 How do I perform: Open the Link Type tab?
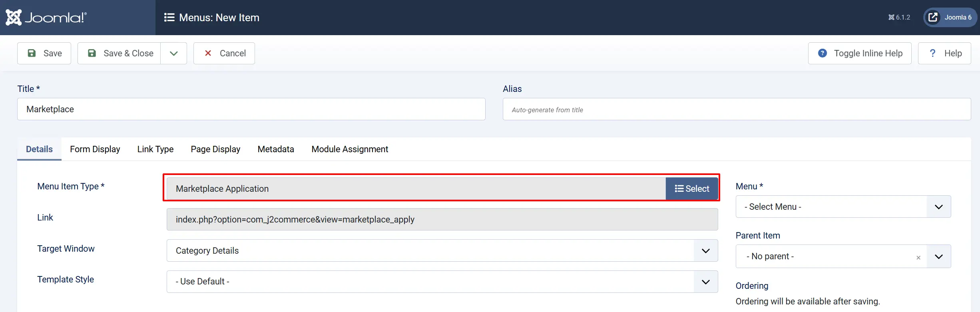point(155,149)
